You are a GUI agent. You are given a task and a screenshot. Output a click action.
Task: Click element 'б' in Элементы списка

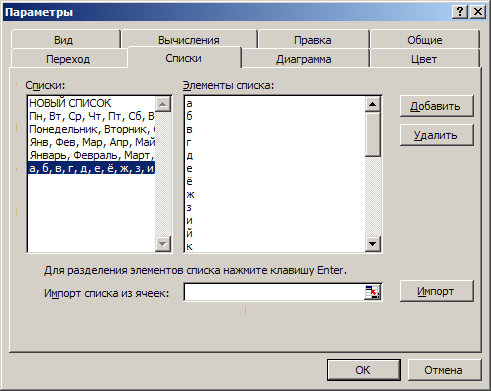point(189,116)
